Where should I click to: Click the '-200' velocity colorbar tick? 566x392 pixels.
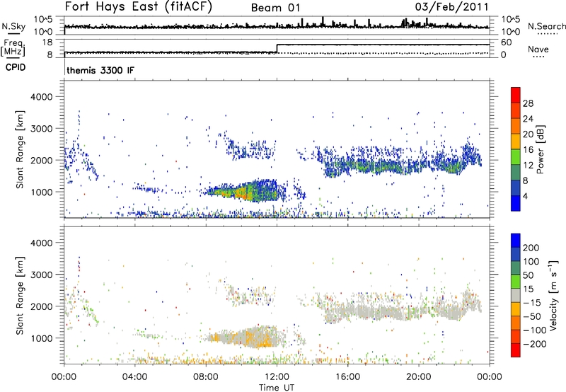pos(534,344)
